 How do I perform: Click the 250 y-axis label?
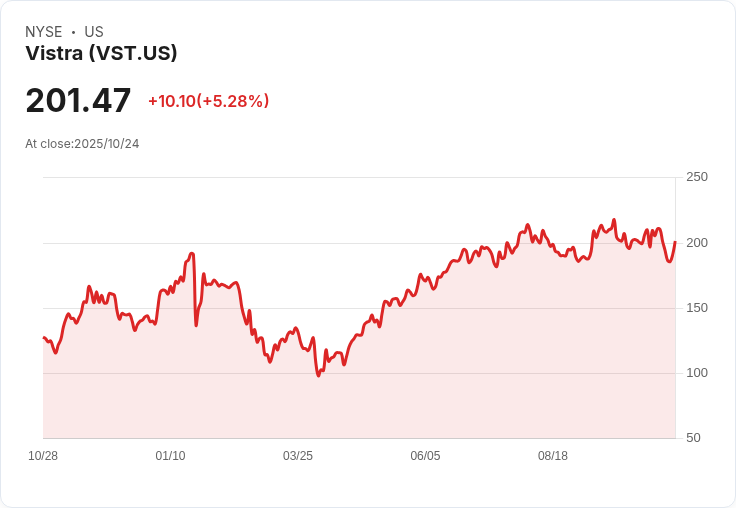click(x=697, y=177)
